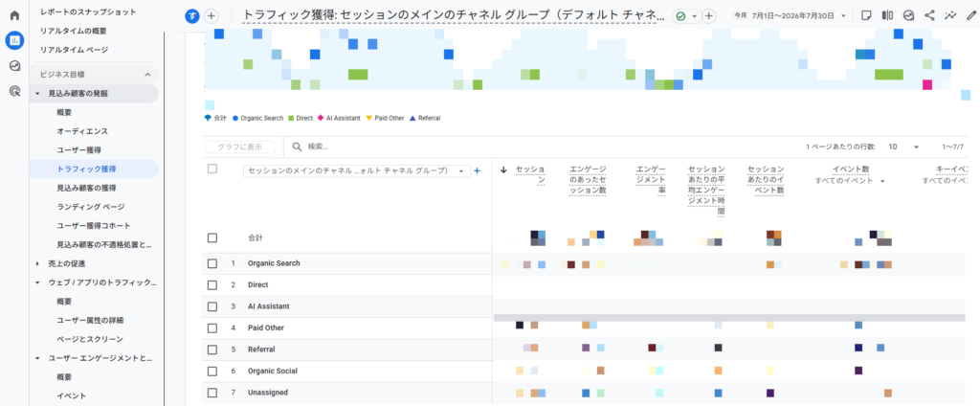Click AI Assistant legend pink diamond marker
Screen dimensions: 980x406
(x=321, y=118)
